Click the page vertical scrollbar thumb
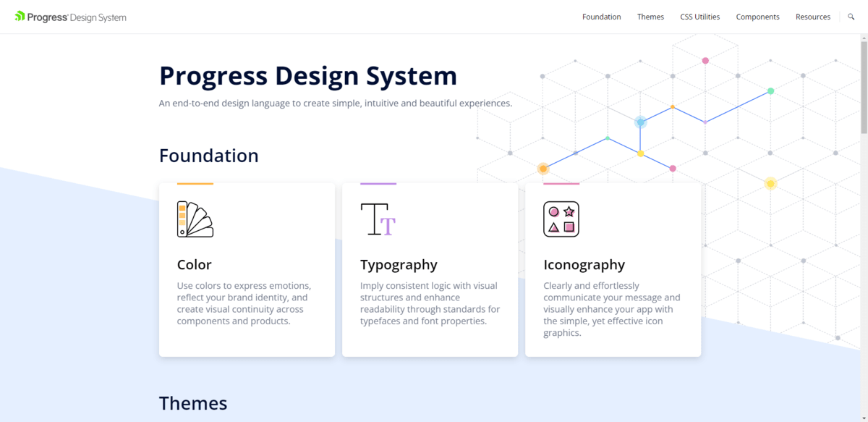868x422 pixels. pyautogui.click(x=864, y=88)
